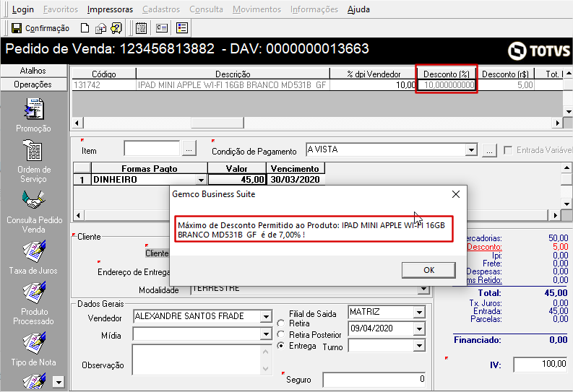The image size is (573, 392).
Task: Expand the sidebar shortcuts down arrow
Action: 59,382
